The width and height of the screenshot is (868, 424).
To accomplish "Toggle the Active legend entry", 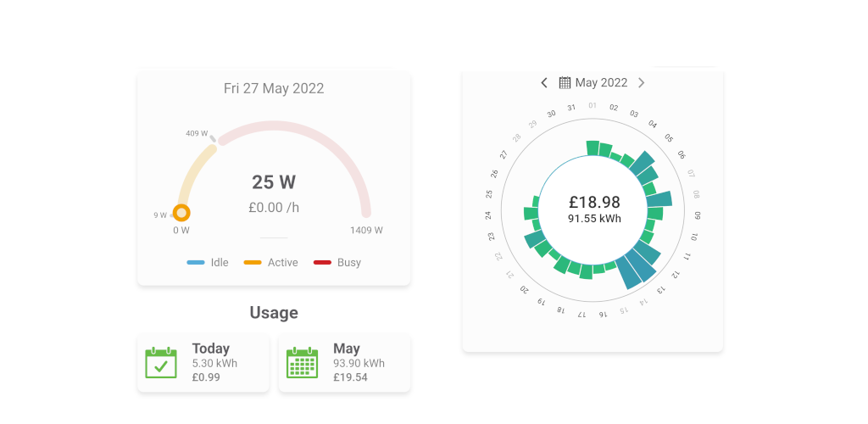I will 270,262.
